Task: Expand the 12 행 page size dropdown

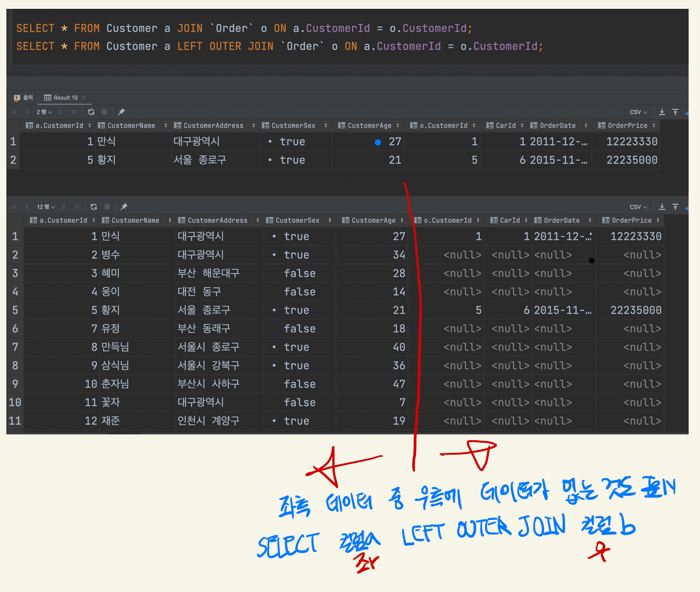Action: (x=46, y=207)
